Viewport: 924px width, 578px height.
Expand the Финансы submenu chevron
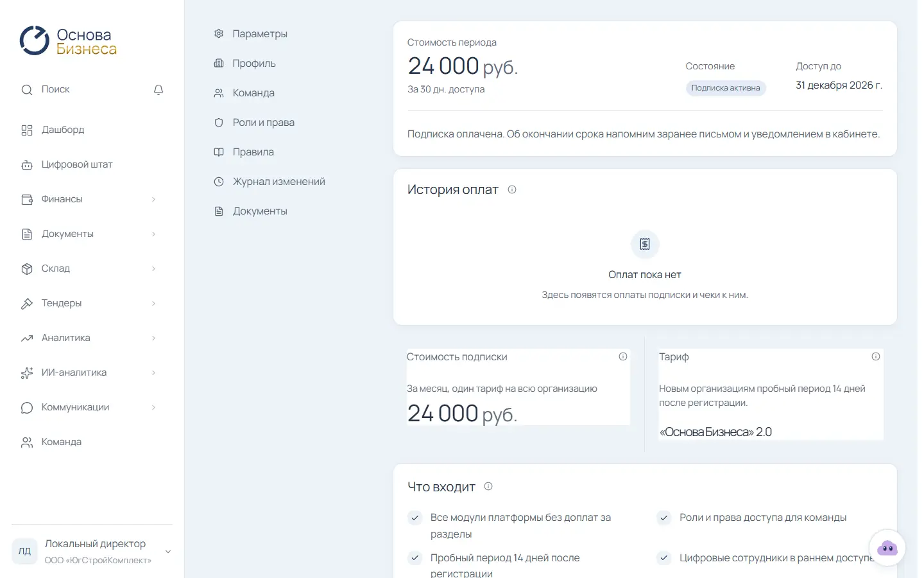pos(153,200)
